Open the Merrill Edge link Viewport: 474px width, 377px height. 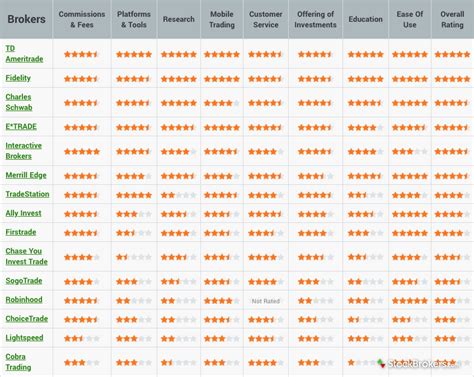[x=26, y=175]
